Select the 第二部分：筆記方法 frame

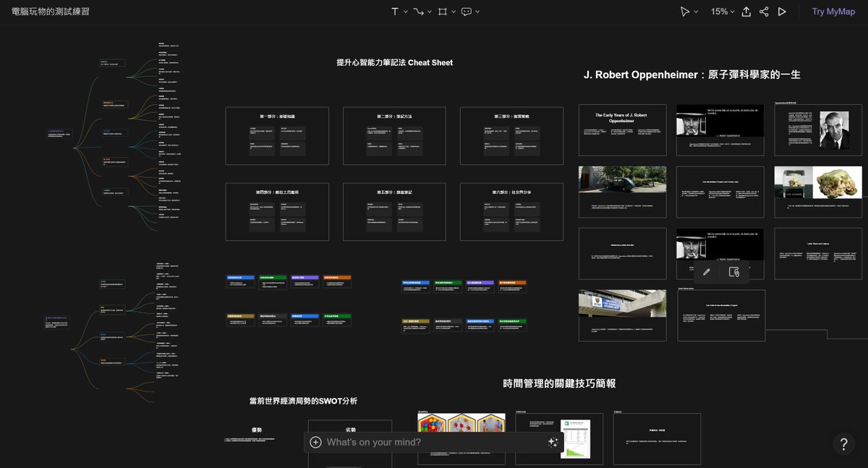[x=394, y=136]
